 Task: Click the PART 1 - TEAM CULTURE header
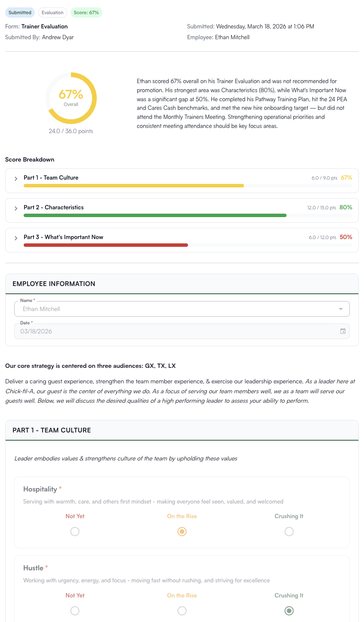[x=52, y=430]
